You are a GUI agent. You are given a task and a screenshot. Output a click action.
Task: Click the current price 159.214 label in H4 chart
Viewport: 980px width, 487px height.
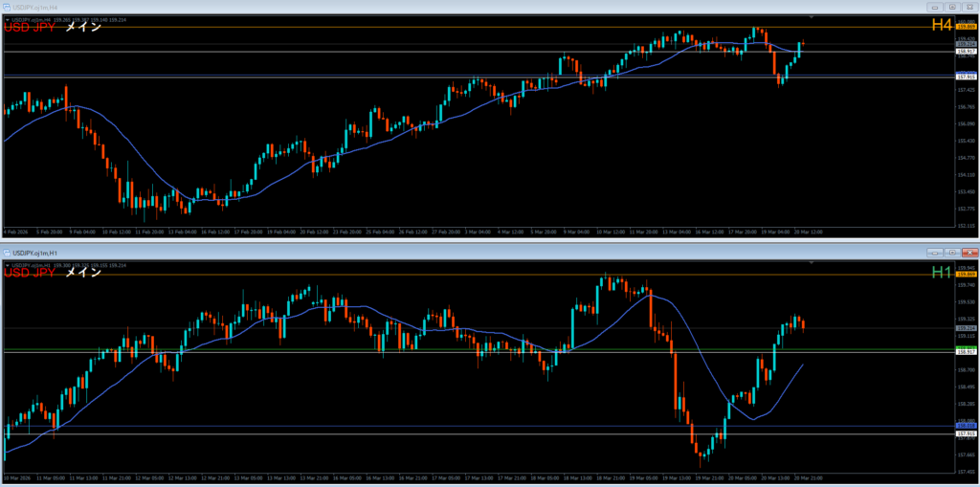pyautogui.click(x=965, y=44)
